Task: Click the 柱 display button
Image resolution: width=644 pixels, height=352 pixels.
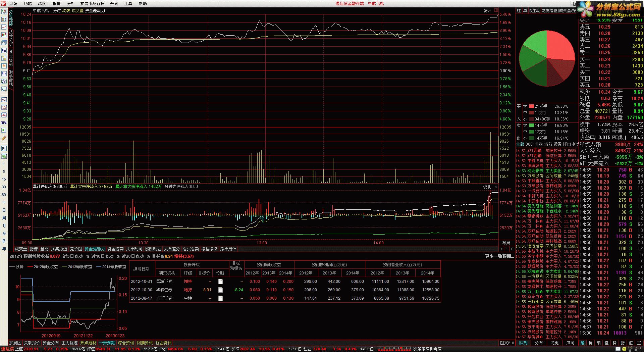Action: 519,11
